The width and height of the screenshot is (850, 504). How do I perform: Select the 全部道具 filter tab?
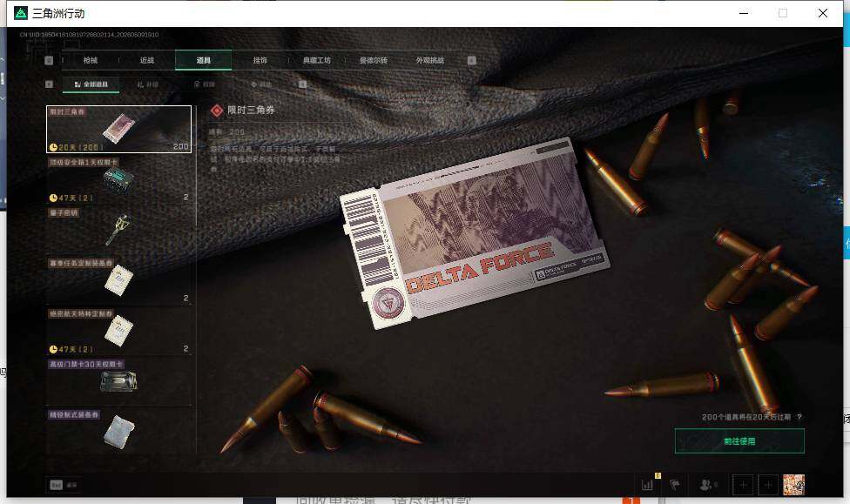pos(91,84)
